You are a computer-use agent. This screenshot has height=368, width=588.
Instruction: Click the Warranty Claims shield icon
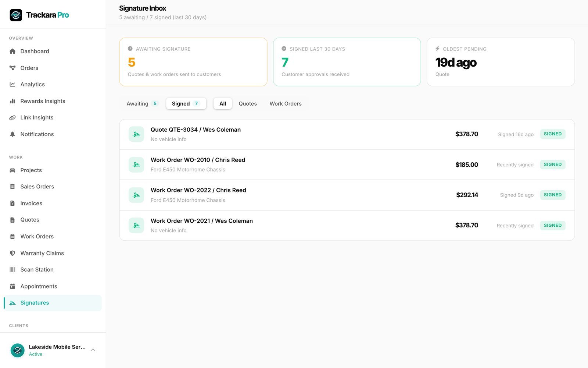[12, 253]
